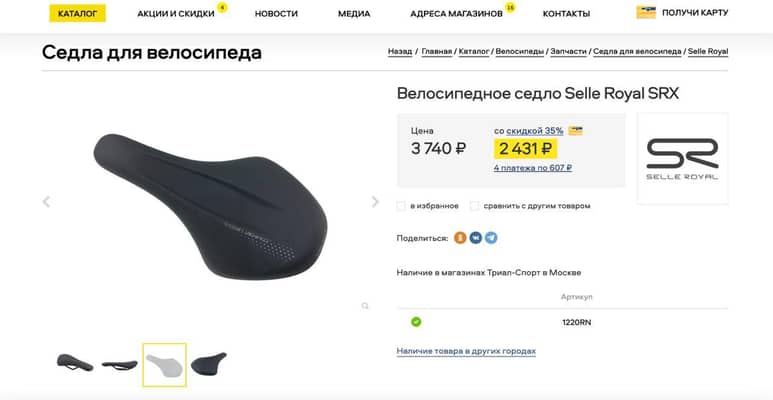Image resolution: width=773 pixels, height=400 pixels.
Task: Click the discount card icon near скидкой 35%
Action: point(575,131)
